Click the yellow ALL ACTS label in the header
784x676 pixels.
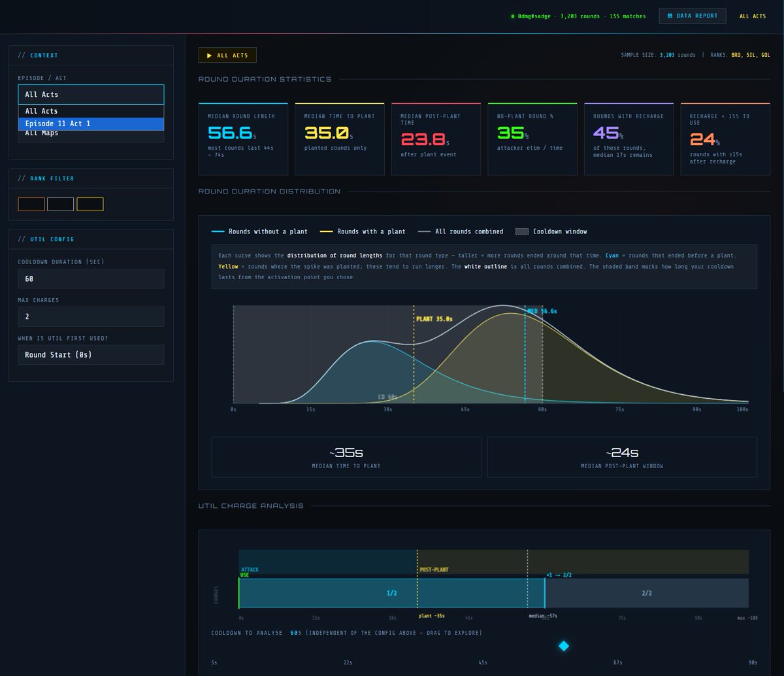pos(753,16)
